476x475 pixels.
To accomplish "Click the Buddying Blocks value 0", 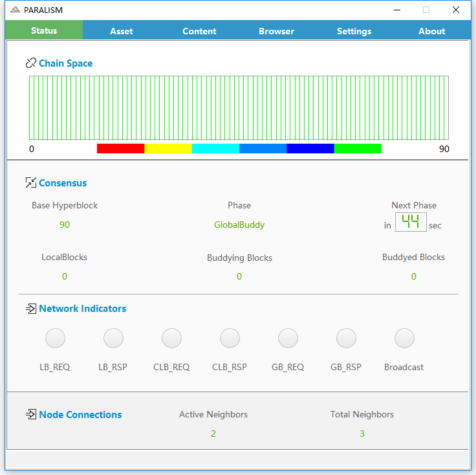I will point(239,276).
